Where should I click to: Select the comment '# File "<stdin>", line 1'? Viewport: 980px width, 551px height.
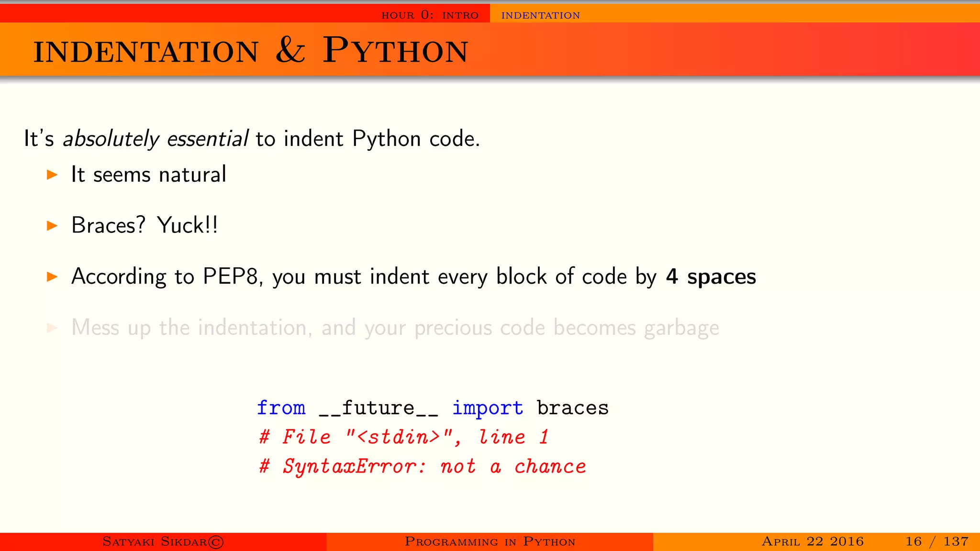point(403,437)
